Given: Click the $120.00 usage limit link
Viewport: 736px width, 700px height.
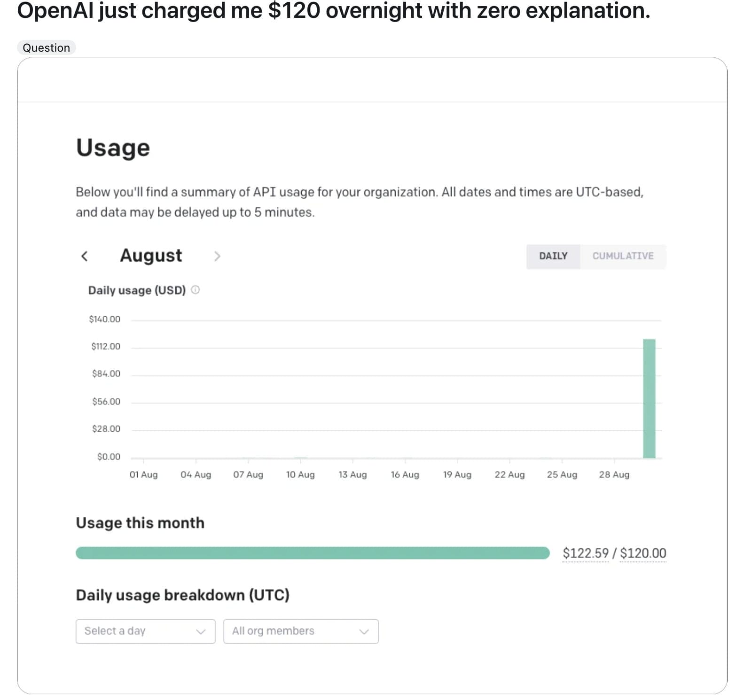Looking at the screenshot, I should pos(643,553).
